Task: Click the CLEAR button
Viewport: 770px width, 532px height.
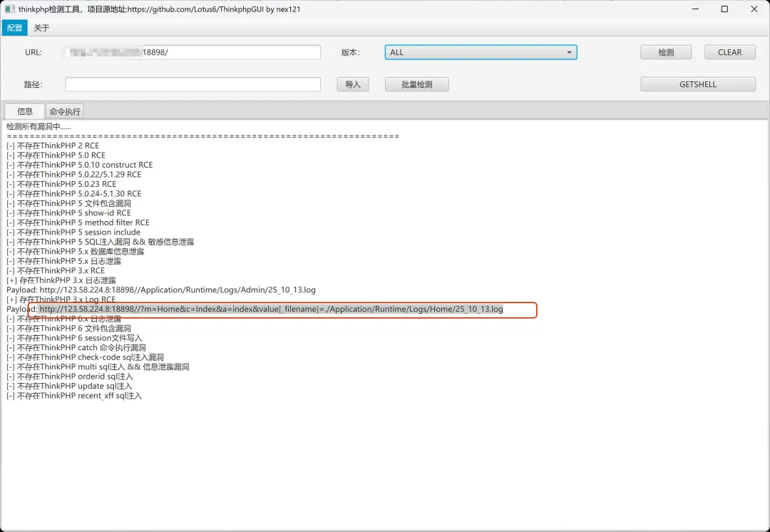Action: coord(730,52)
